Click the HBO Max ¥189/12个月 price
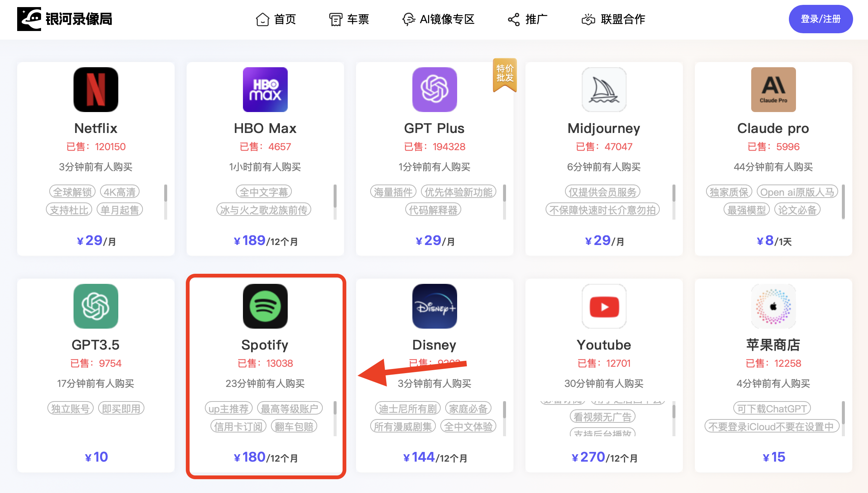This screenshot has height=493, width=868. pyautogui.click(x=265, y=241)
